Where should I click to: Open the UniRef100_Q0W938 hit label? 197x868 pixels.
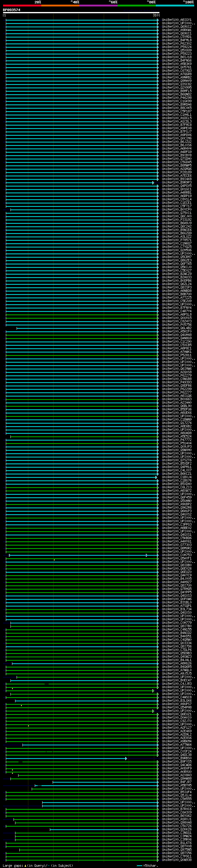(x=176, y=860)
